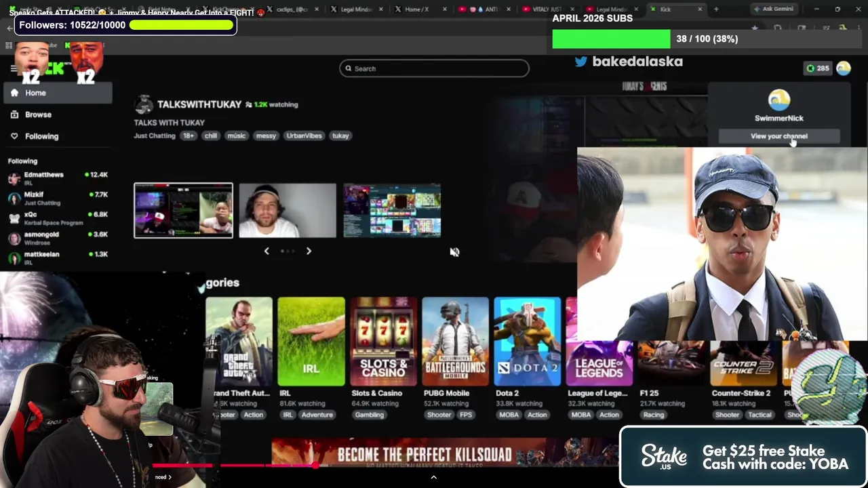Viewport: 868px width, 488px height.
Task: Open Edmatthews channel in Following list
Action: (x=58, y=178)
